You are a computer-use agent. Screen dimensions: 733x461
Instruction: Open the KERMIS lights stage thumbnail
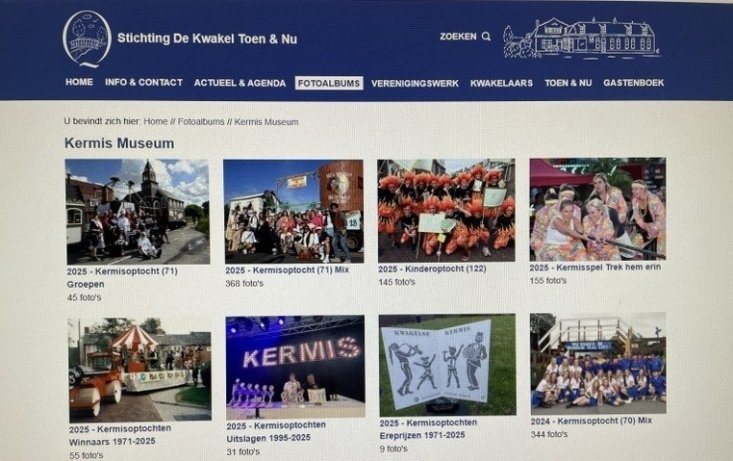pos(295,367)
